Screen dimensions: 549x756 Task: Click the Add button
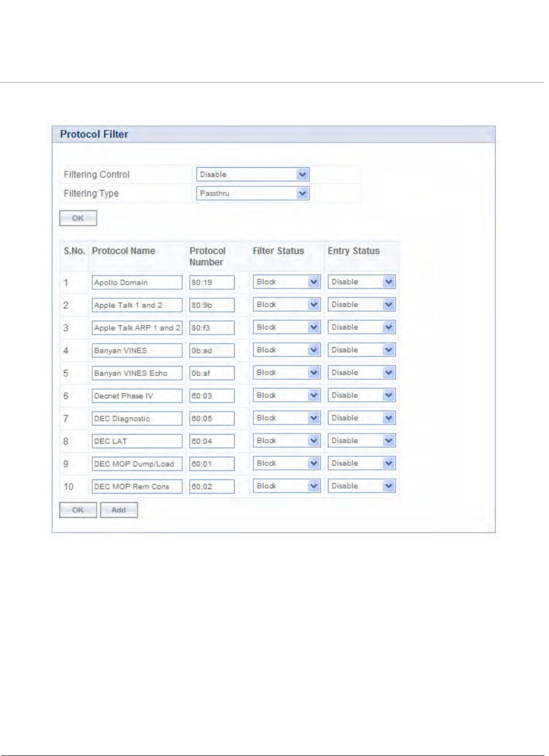point(119,510)
